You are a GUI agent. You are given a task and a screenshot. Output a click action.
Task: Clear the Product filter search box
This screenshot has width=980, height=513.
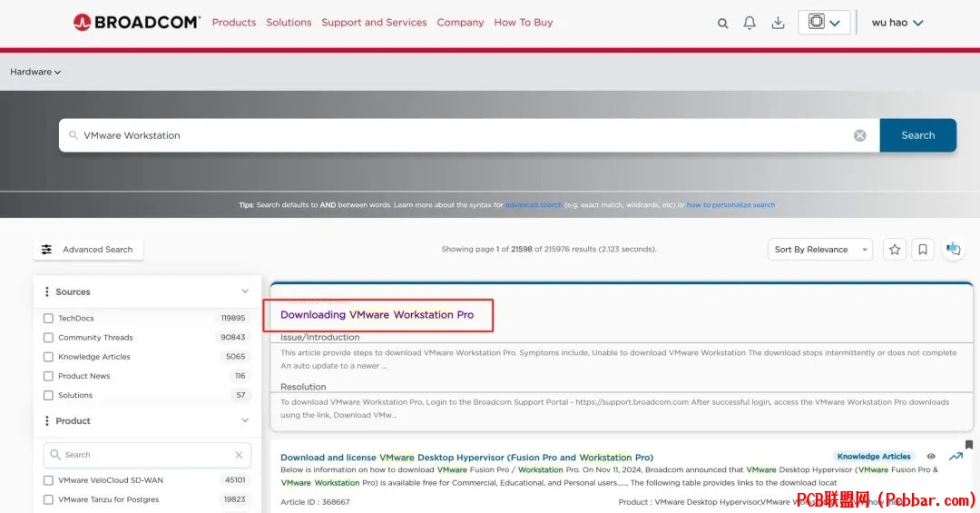[239, 455]
